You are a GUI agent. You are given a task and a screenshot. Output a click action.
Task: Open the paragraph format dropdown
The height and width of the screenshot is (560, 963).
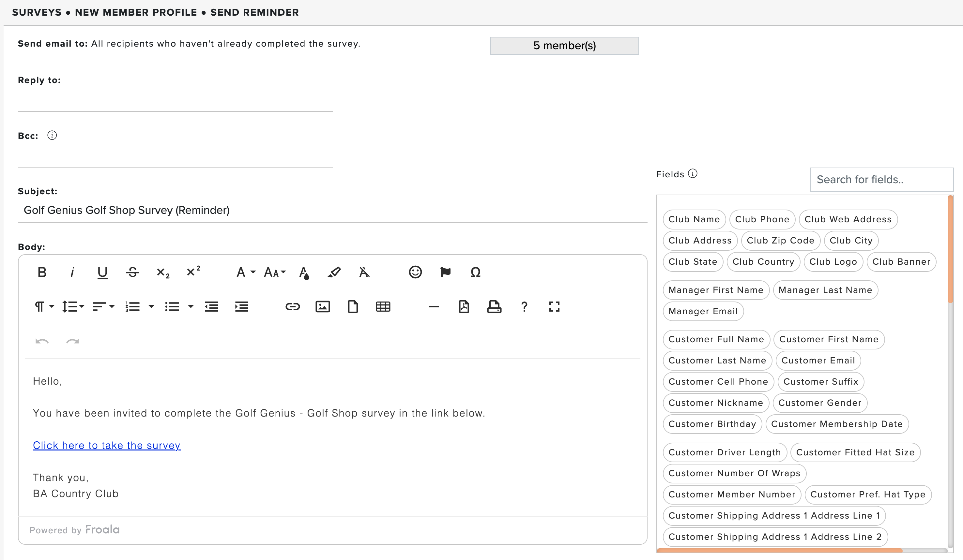(44, 306)
